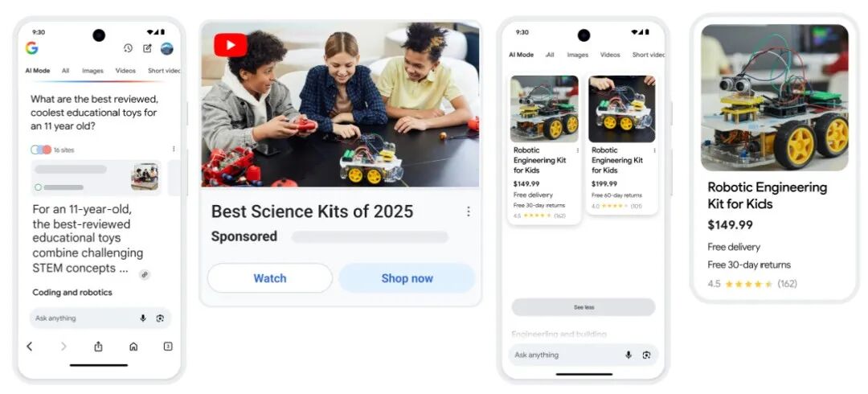
Task: Tap the new chat compose icon
Action: click(x=147, y=48)
